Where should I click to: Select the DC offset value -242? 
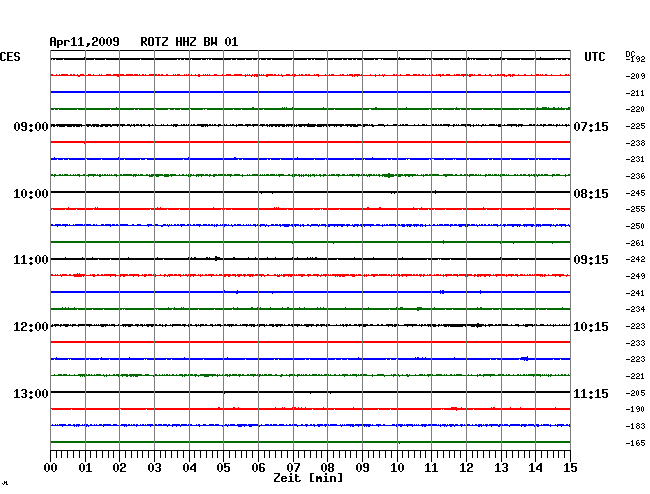635,259
